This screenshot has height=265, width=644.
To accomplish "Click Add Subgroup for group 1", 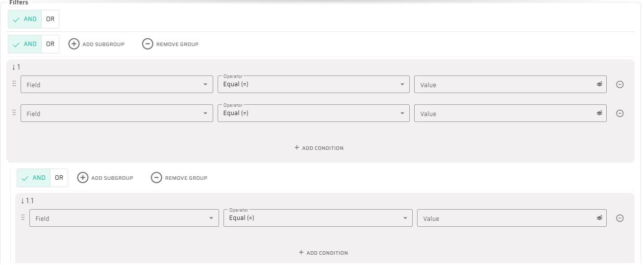I will tap(97, 44).
